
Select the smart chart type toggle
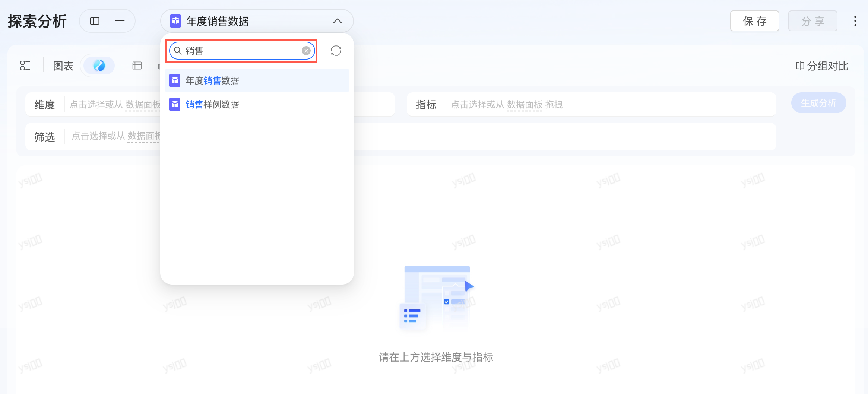point(99,66)
